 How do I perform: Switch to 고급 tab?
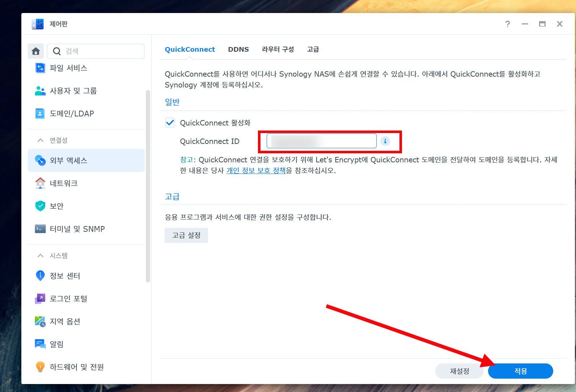click(x=313, y=50)
